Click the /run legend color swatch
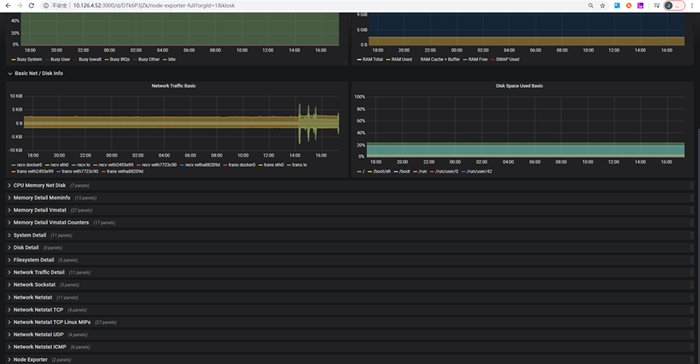 [415, 172]
